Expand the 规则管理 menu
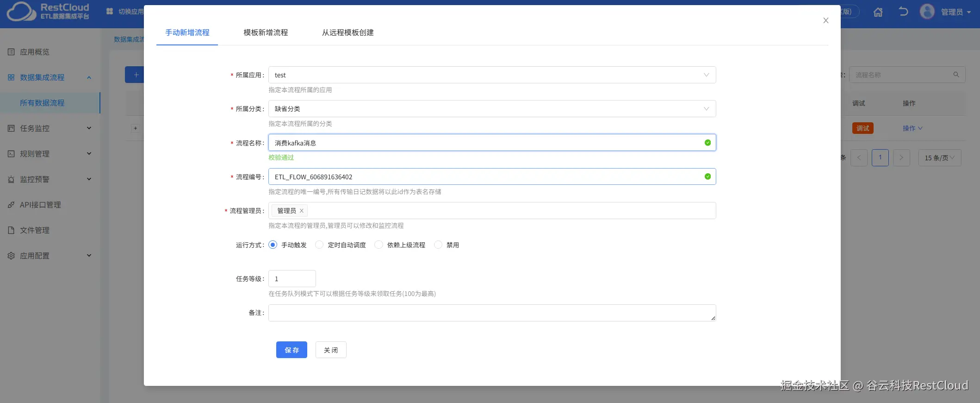This screenshot has height=403, width=980. click(x=89, y=154)
